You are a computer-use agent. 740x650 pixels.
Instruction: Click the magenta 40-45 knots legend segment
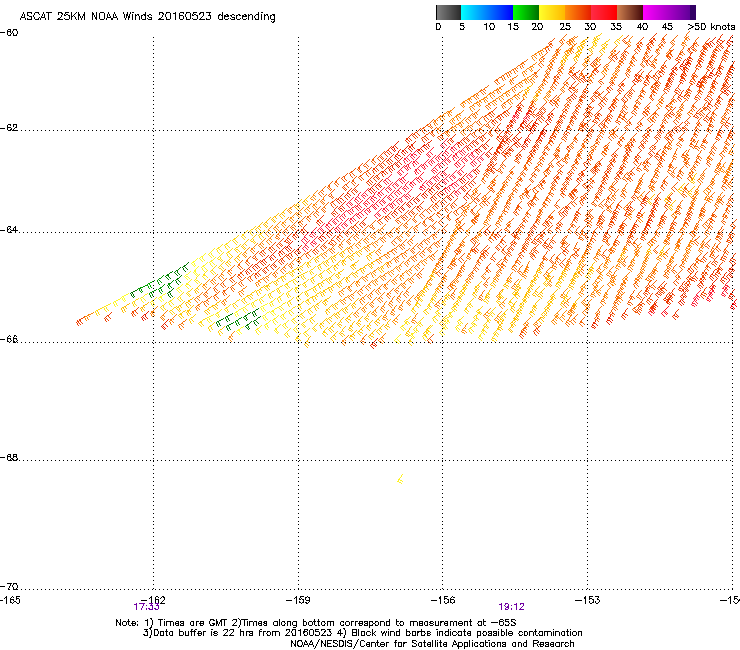(656, 12)
